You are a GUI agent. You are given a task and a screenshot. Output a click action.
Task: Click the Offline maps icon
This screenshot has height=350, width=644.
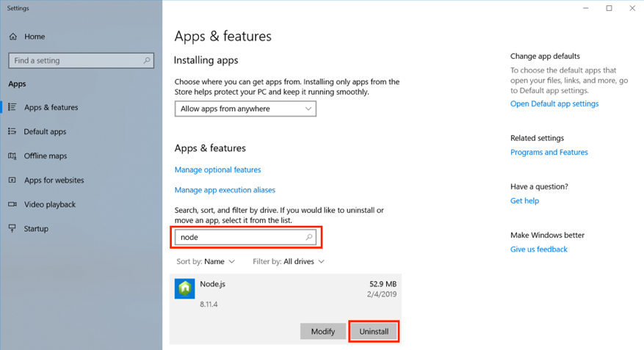tap(12, 156)
